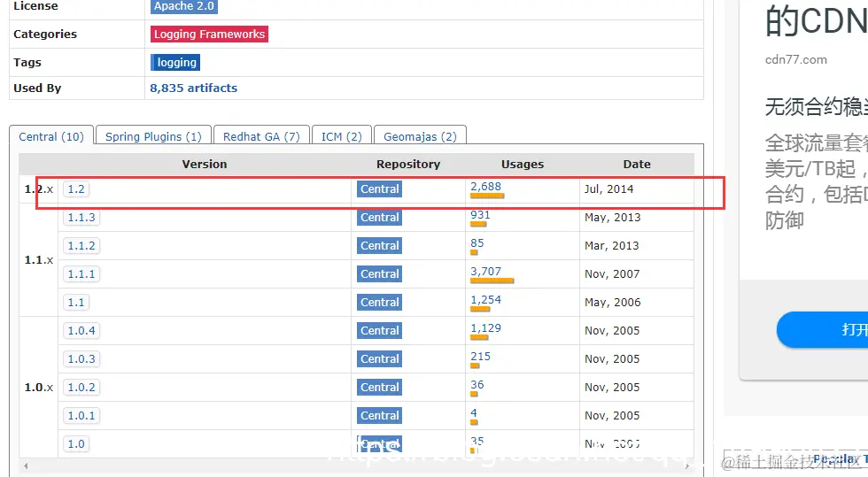
Task: Click the Usages column header
Action: (x=522, y=165)
